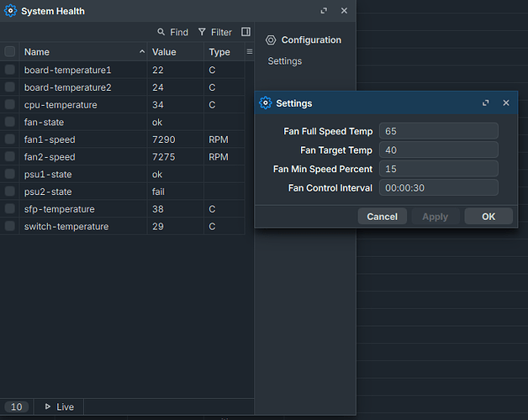The width and height of the screenshot is (528, 420).
Task: Start Live refresh with play icon
Action: (58, 407)
